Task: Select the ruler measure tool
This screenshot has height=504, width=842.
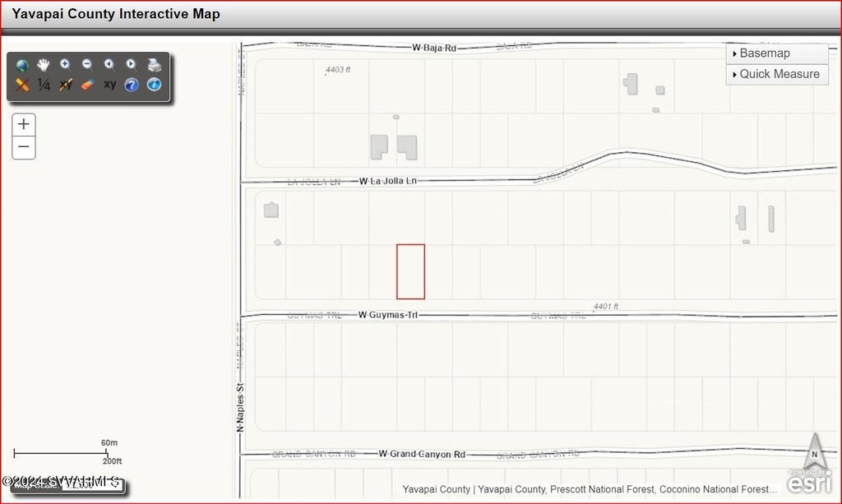Action: coord(22,85)
